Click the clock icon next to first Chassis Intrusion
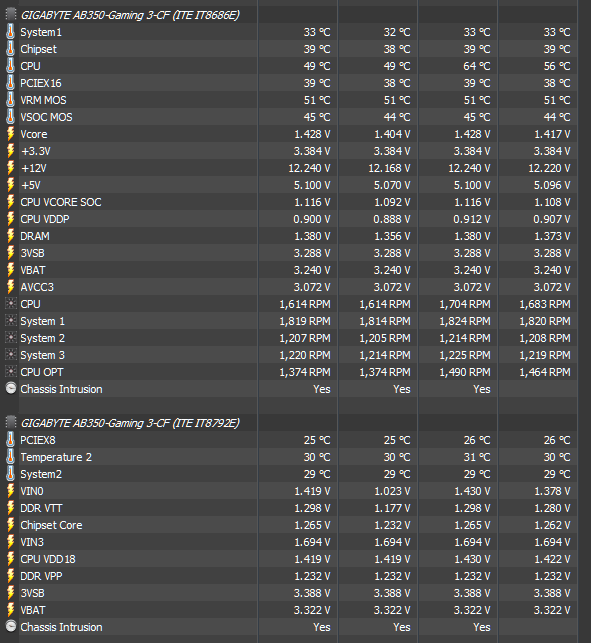Image resolution: width=591 pixels, height=643 pixels. [11, 389]
